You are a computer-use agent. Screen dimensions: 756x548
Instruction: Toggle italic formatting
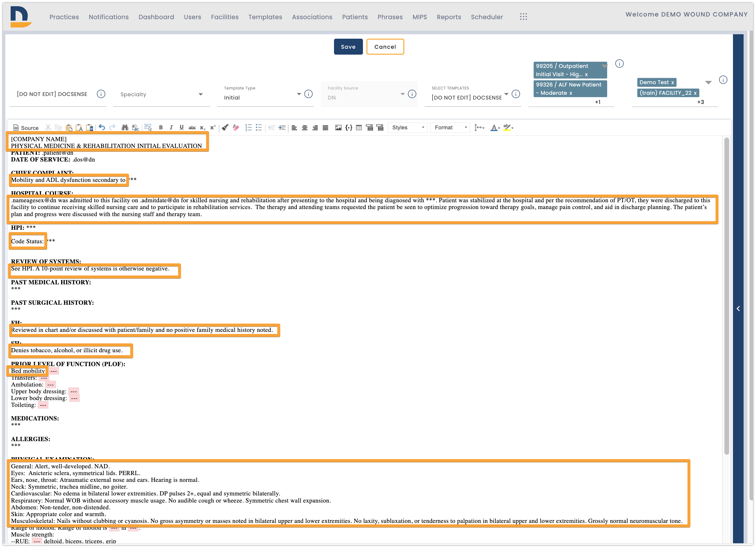(x=171, y=128)
